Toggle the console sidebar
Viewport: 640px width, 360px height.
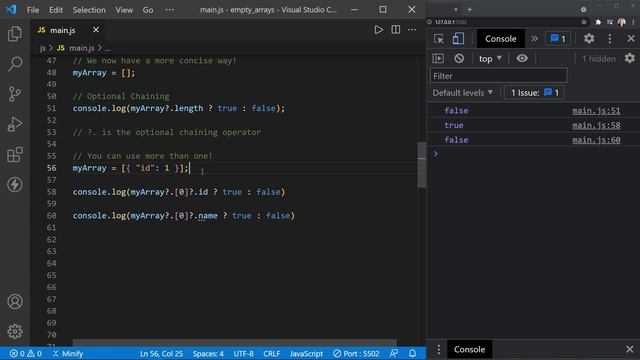pyautogui.click(x=438, y=58)
